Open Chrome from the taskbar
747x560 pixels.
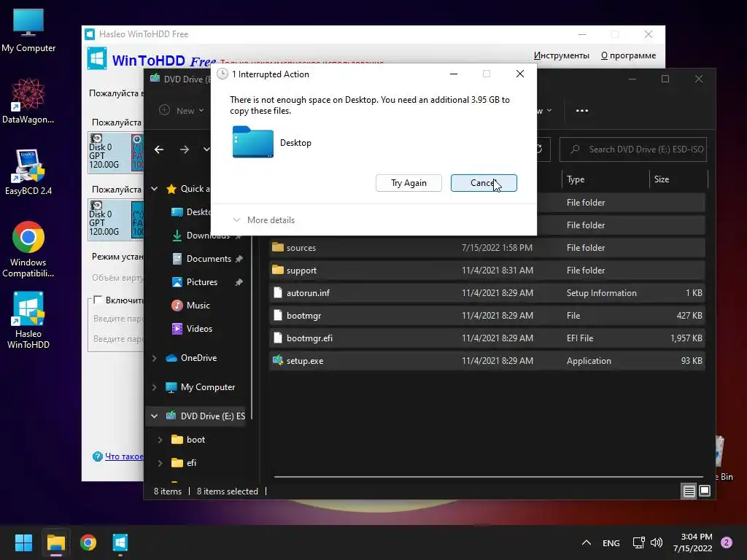click(x=88, y=542)
